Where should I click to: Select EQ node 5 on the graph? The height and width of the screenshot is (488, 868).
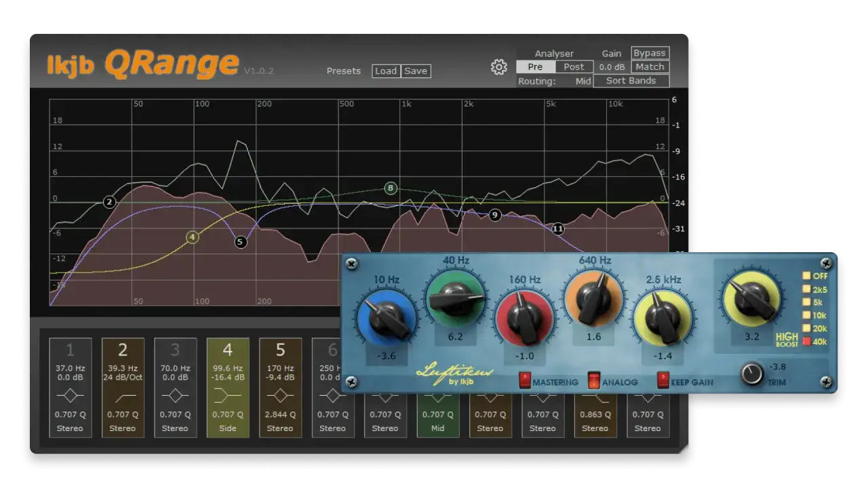click(240, 241)
